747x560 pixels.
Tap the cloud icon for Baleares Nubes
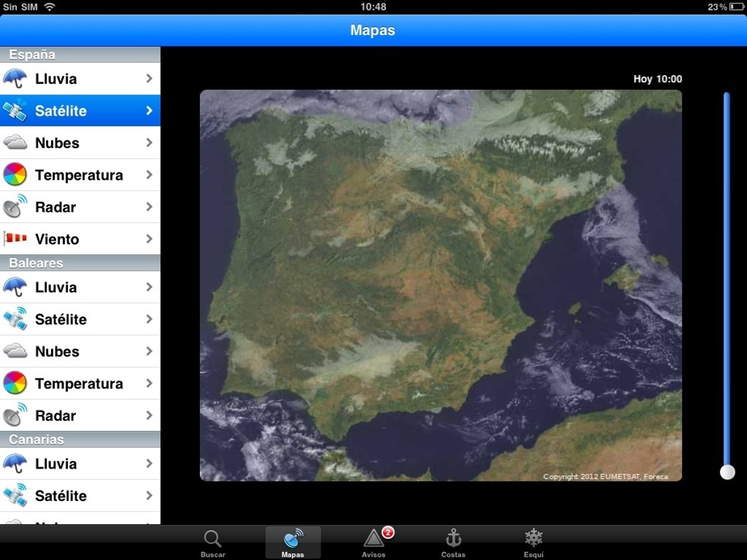point(15,352)
